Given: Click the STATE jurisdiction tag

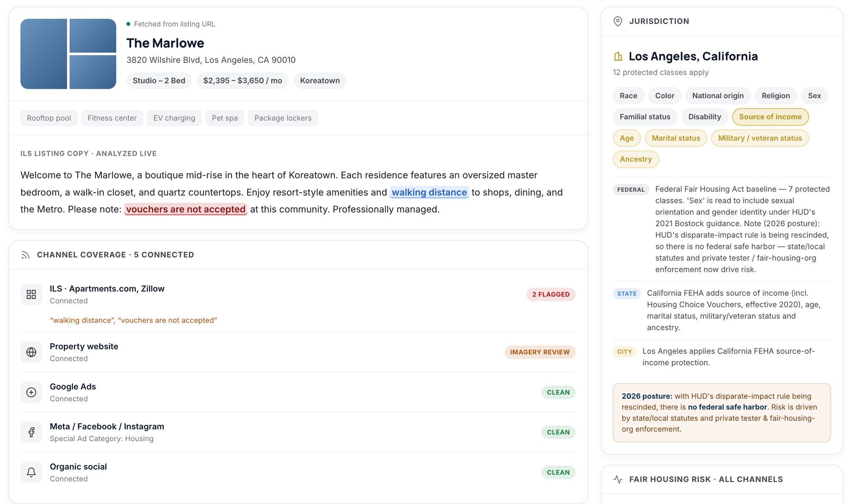Looking at the screenshot, I should (x=627, y=294).
